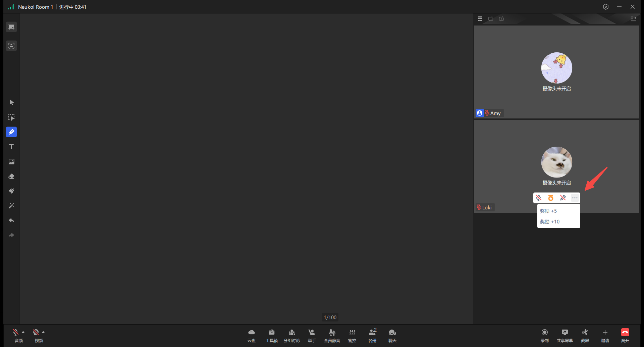Toggle Loki's drawing permission icon

[x=563, y=198]
